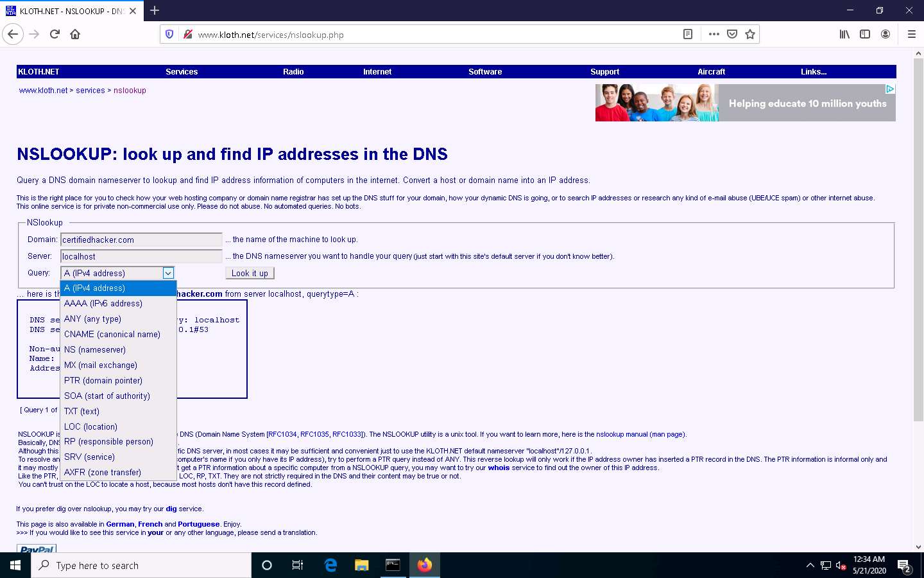Viewport: 924px width, 578px height.
Task: Close the KLOTH.NET tab
Action: click(133, 11)
